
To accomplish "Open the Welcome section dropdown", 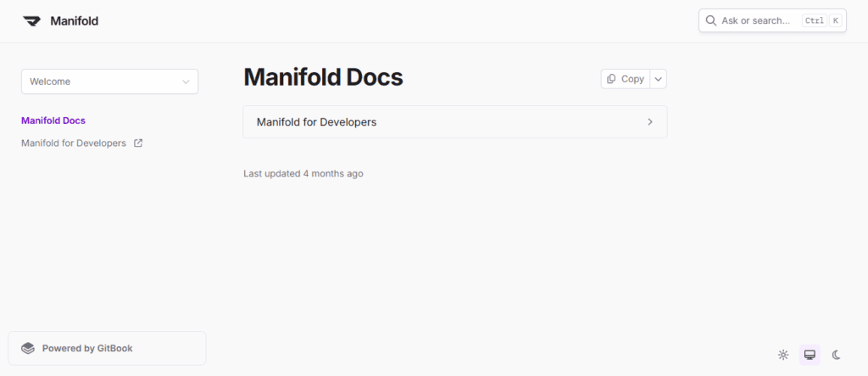I will click(x=109, y=81).
